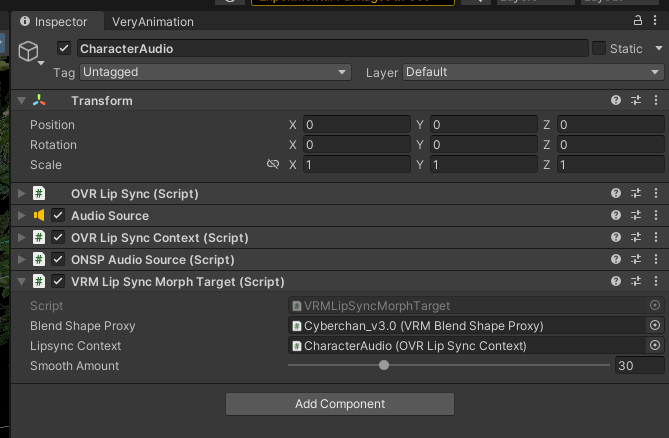Open Audio Source presets
The height and width of the screenshot is (438, 669).
click(x=636, y=215)
